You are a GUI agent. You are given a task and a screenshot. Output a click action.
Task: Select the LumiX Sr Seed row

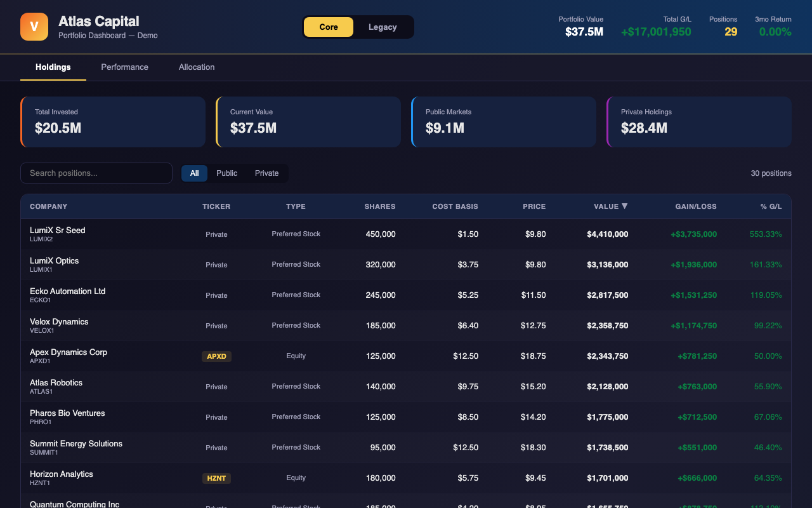406,234
